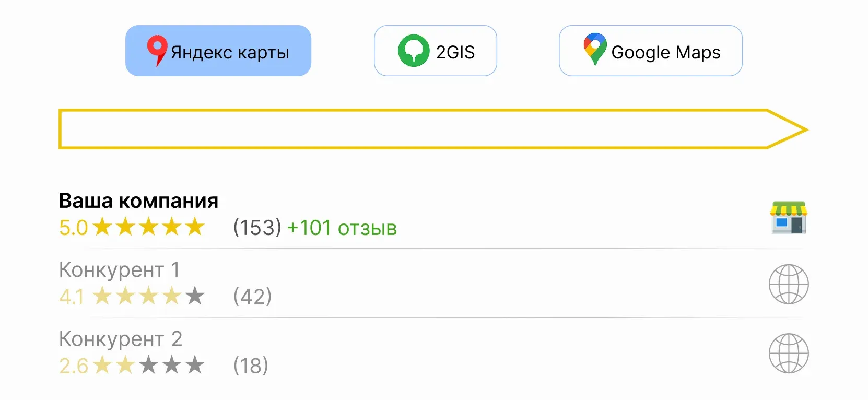Viewport: 868px width, 400px height.
Task: Click the (153) review count for Ваша компания
Action: pos(257,228)
